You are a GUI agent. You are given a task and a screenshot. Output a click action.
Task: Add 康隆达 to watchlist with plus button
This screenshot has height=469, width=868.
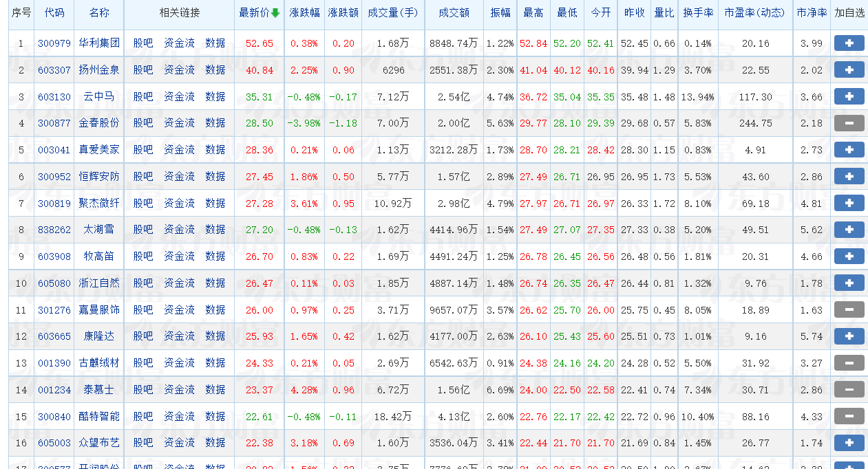pyautogui.click(x=849, y=336)
